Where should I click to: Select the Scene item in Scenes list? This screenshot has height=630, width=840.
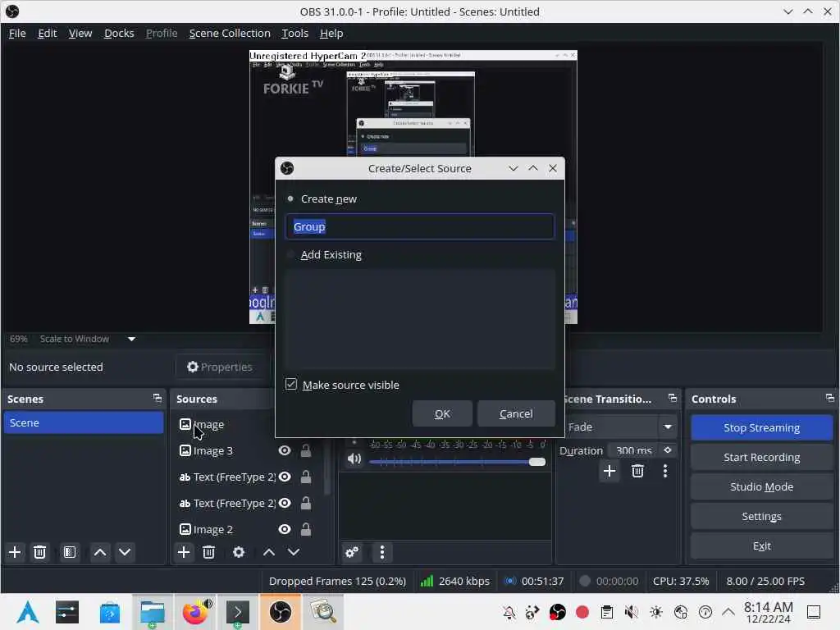[x=84, y=422]
